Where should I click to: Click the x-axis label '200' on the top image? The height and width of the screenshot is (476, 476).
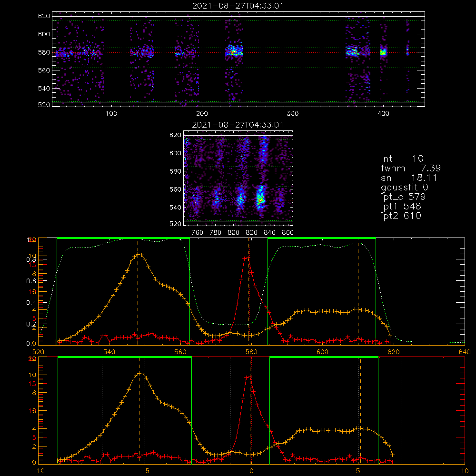(202, 114)
